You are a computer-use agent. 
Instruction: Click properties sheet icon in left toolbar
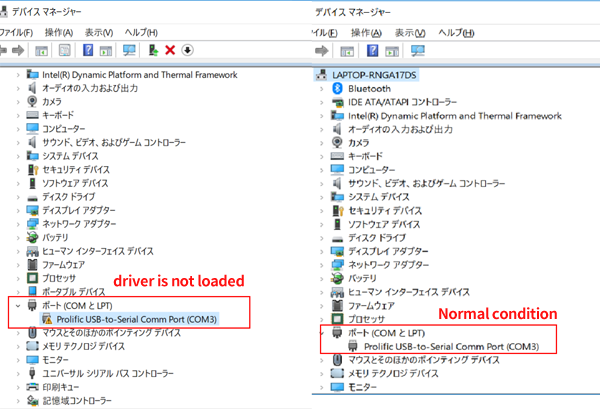(64, 50)
